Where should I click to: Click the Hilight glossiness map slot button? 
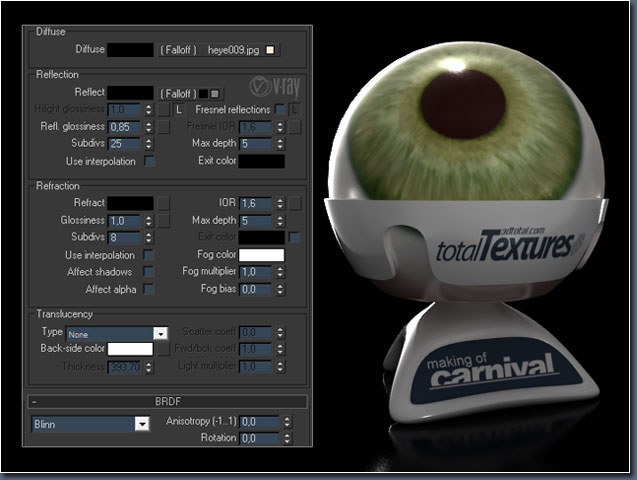(x=164, y=110)
